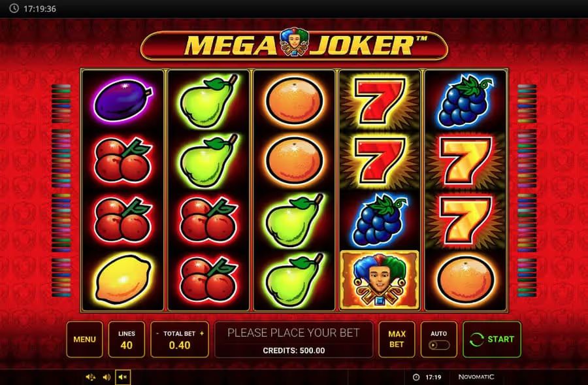
Task: Click the joker wild symbol on reel four
Action: click(x=380, y=280)
